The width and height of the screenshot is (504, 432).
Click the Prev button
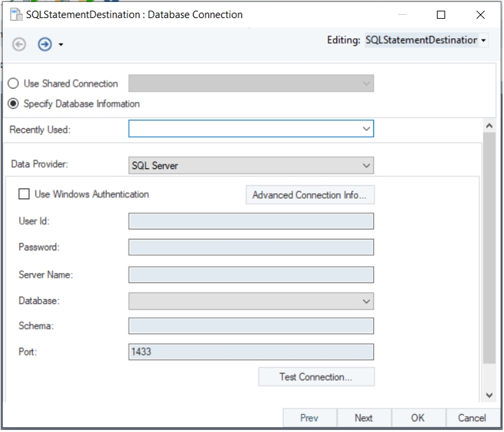click(x=309, y=418)
